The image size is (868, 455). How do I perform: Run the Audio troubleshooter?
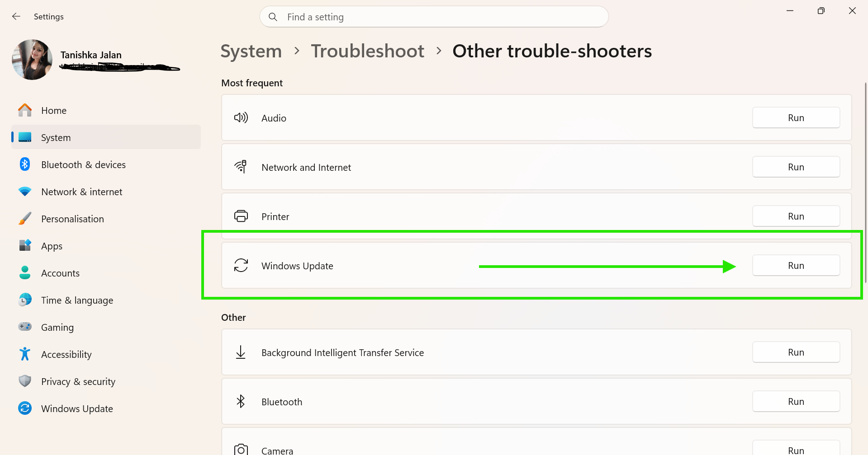[x=796, y=117]
